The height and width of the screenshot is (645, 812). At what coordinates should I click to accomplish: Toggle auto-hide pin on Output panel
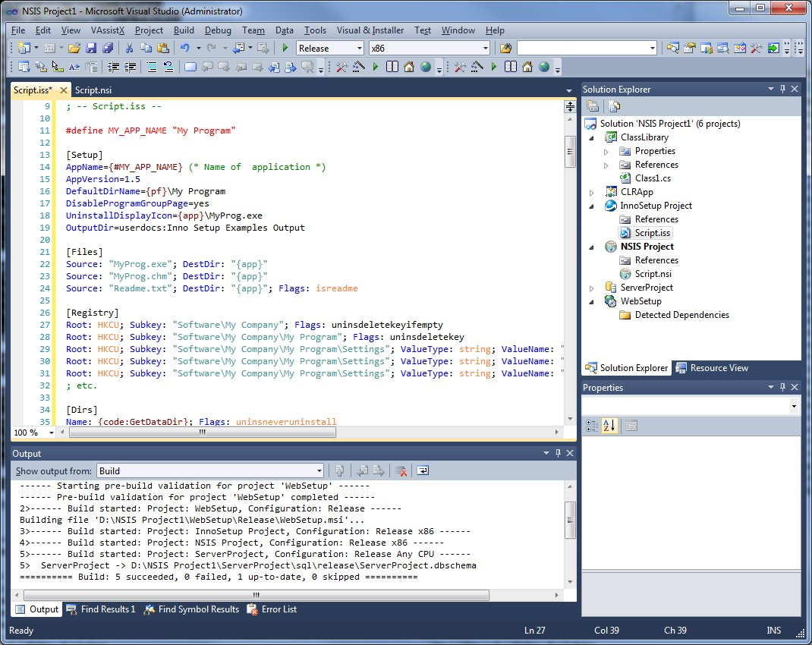point(558,453)
